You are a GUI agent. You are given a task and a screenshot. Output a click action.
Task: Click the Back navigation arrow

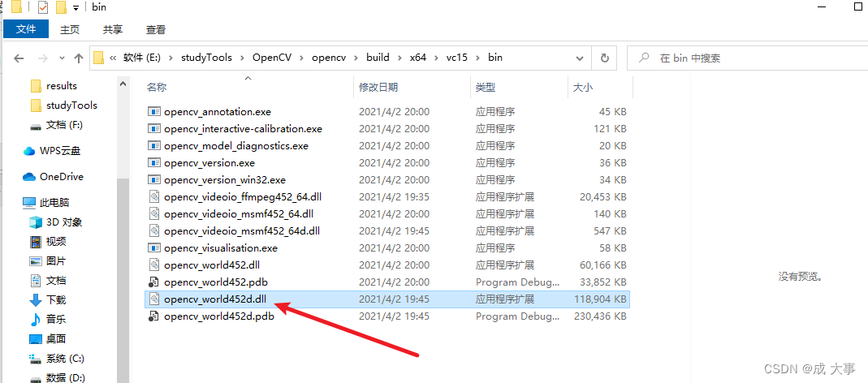point(19,58)
